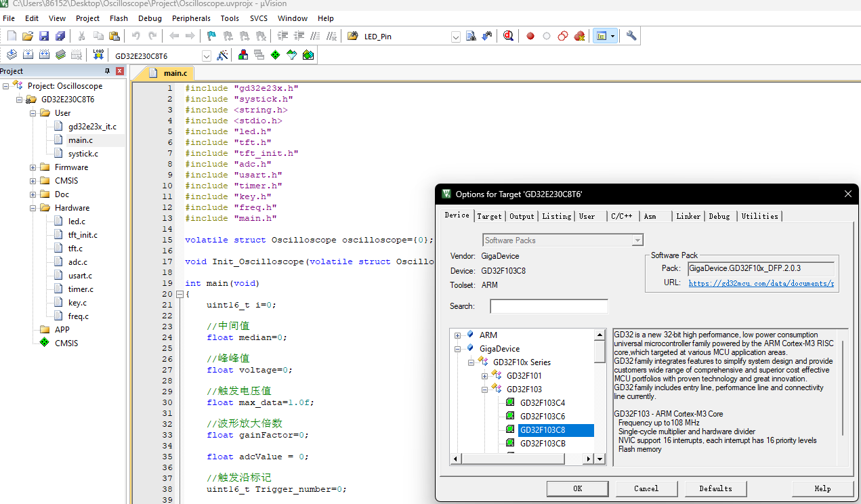Image resolution: width=861 pixels, height=504 pixels.
Task: Open the Pack Installer icon
Action: click(308, 56)
